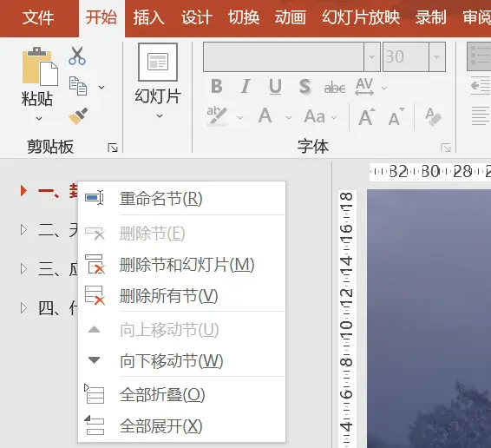The height and width of the screenshot is (448, 491).
Task: Click the decrease indent icon
Action: pos(481,86)
